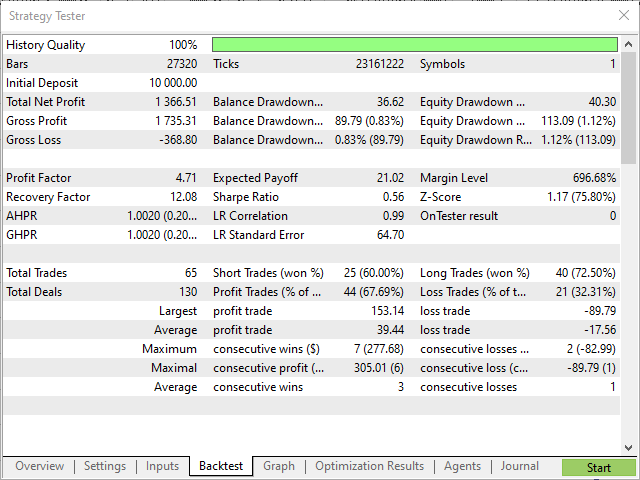This screenshot has height=480, width=640.
Task: Switch to the Overview tab
Action: click(x=40, y=466)
